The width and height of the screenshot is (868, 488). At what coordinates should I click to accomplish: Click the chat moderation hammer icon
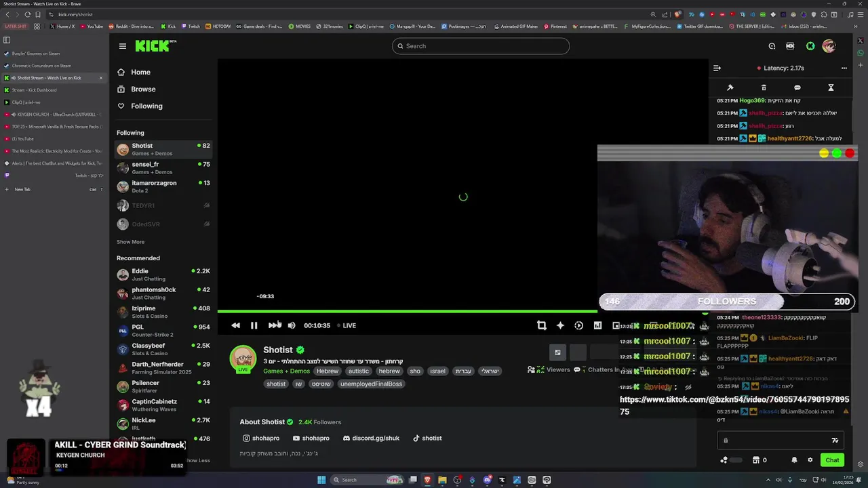730,87
